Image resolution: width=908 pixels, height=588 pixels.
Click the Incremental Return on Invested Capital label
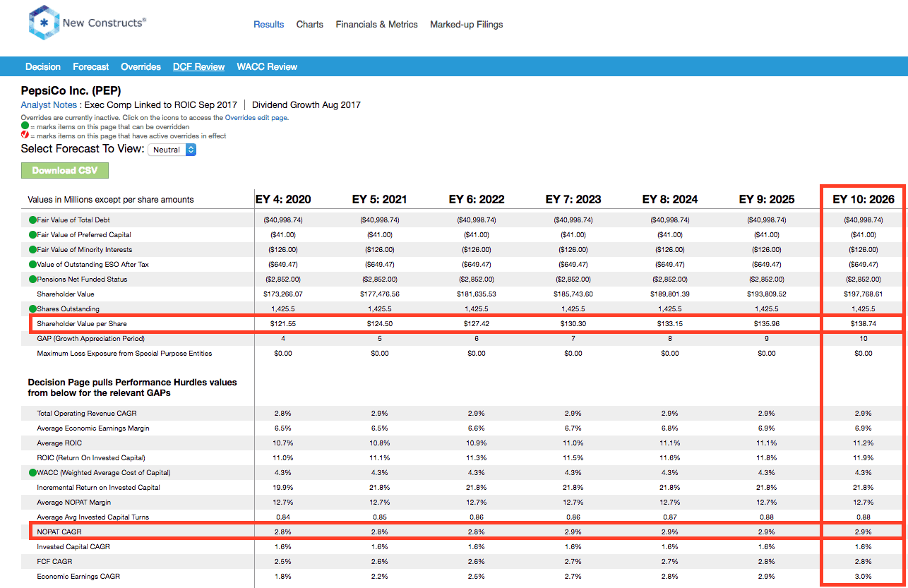point(99,488)
